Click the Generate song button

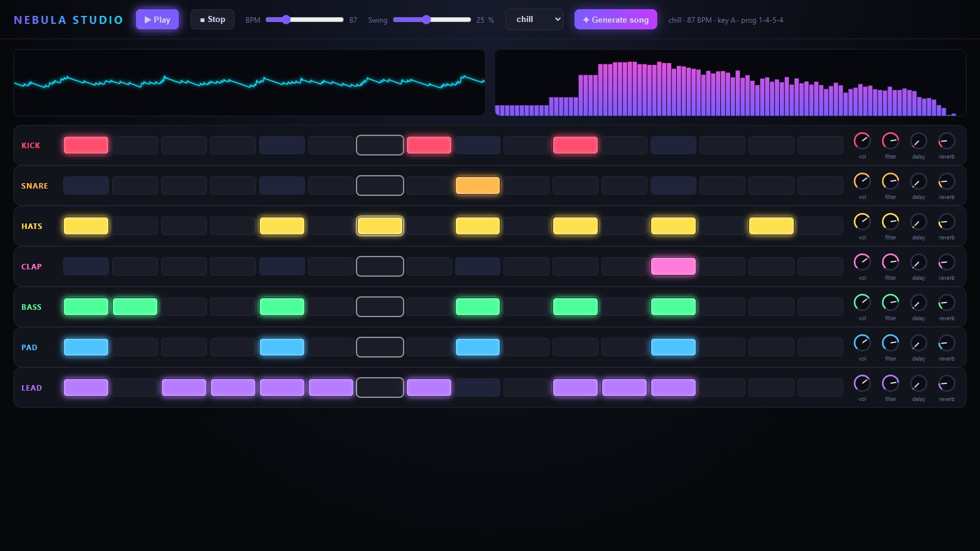(x=616, y=20)
